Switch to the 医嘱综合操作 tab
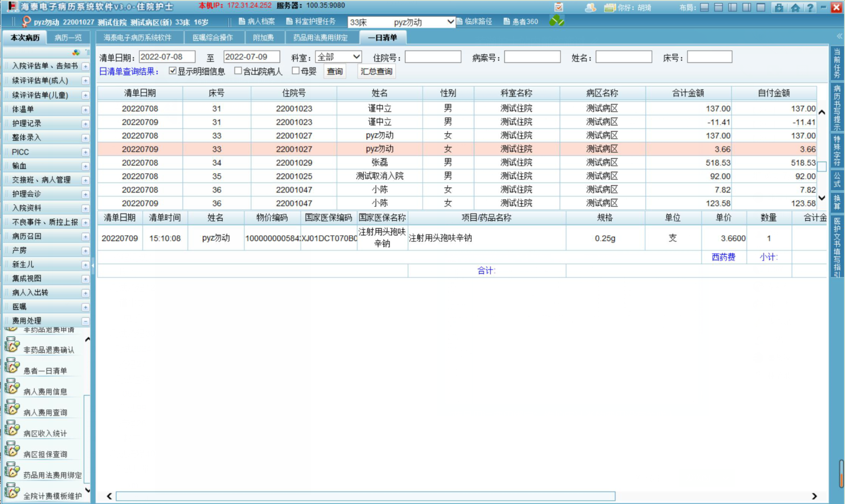 (212, 38)
